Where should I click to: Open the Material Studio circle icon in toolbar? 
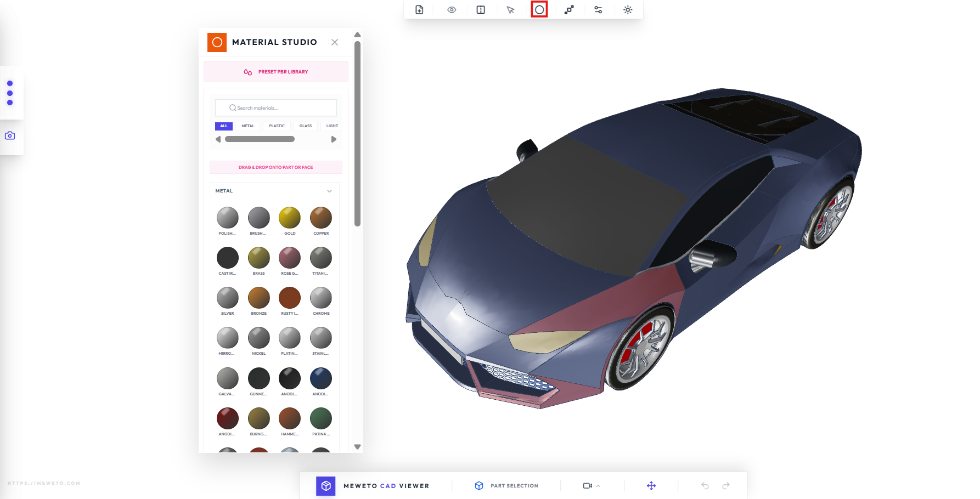[x=539, y=9]
